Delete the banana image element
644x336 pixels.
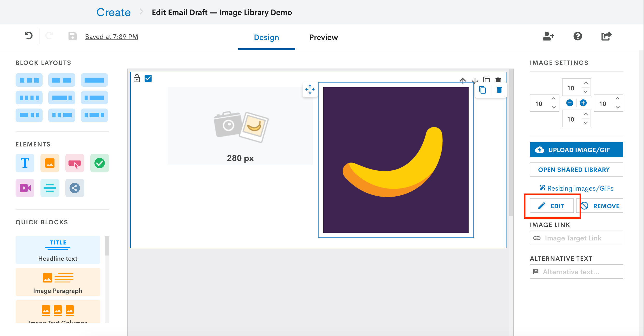(499, 90)
